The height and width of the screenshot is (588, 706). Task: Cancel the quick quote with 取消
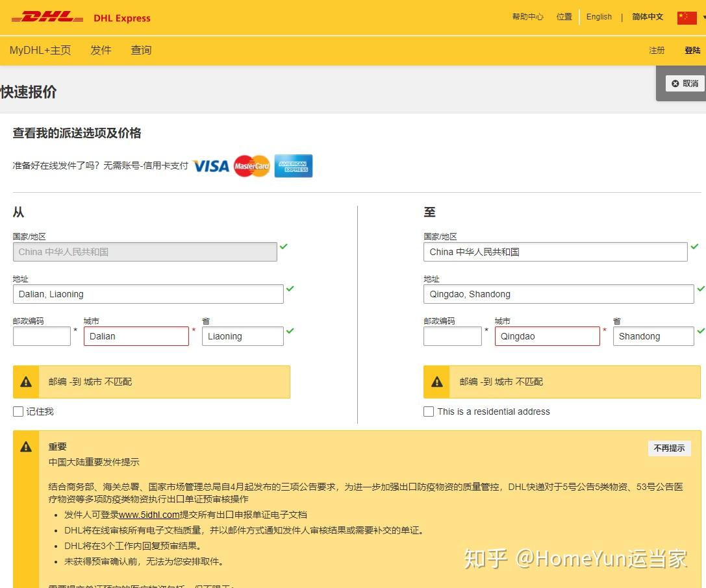(685, 83)
